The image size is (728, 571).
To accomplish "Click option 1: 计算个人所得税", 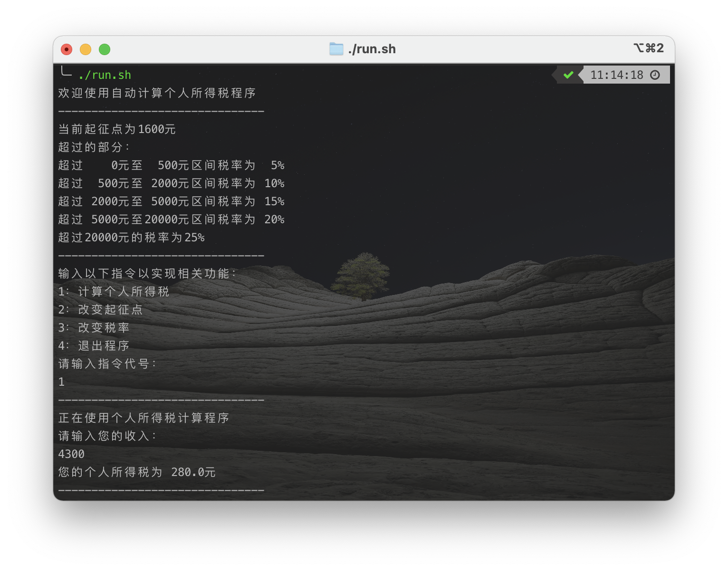I will point(114,292).
